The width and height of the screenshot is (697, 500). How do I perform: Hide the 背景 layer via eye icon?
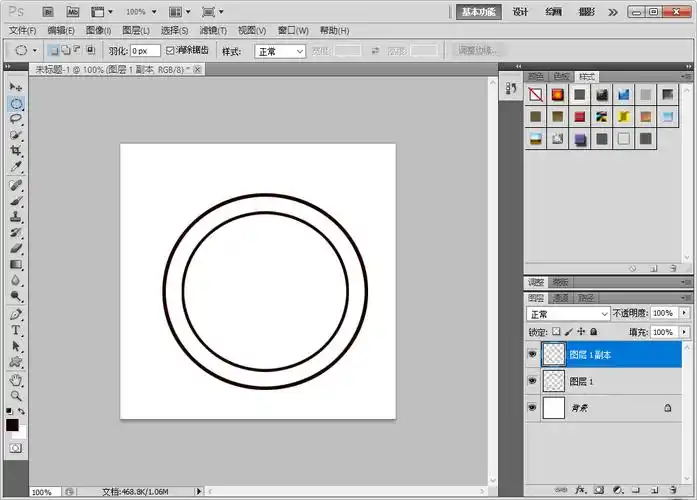(x=532, y=408)
